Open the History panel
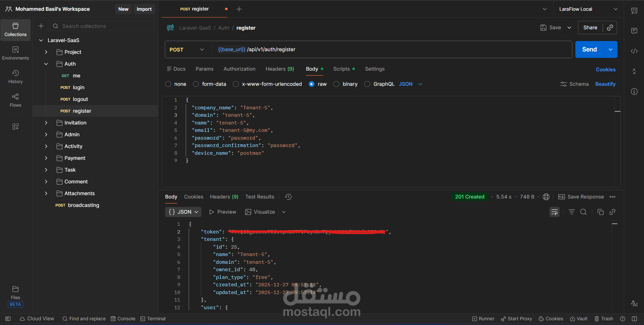The image size is (644, 325). click(15, 76)
